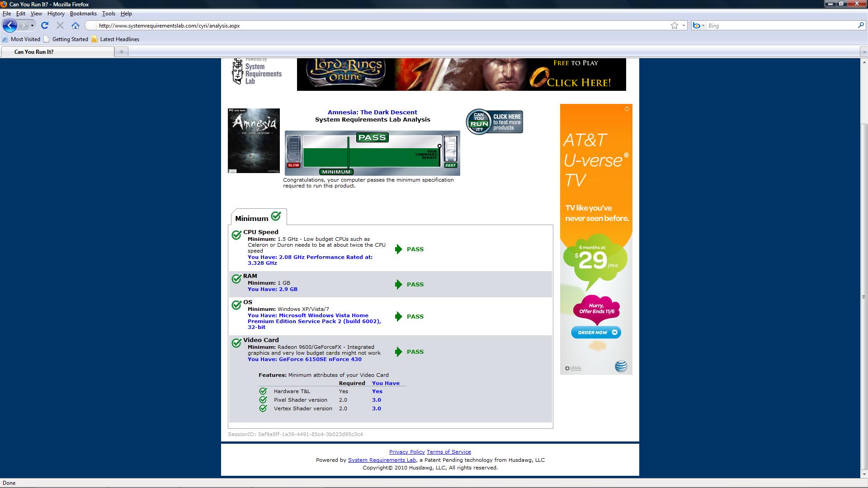Reload the current page

coord(45,26)
